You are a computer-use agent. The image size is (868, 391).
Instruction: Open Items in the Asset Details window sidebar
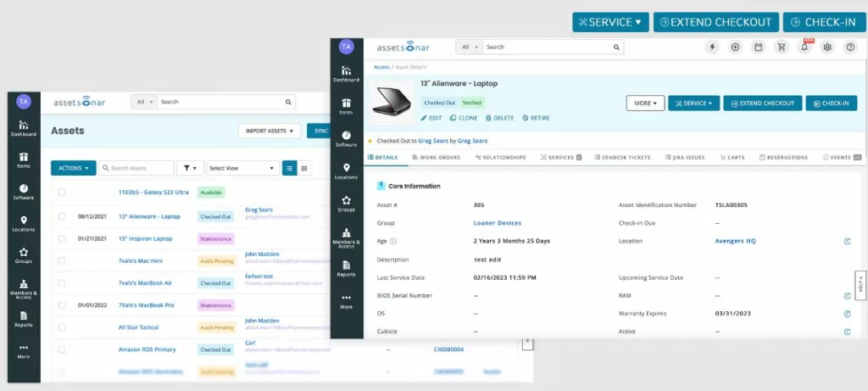346,106
